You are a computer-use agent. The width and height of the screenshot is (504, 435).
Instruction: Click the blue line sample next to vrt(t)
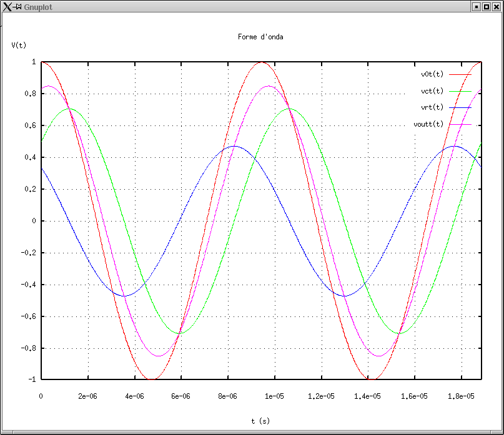click(x=460, y=107)
